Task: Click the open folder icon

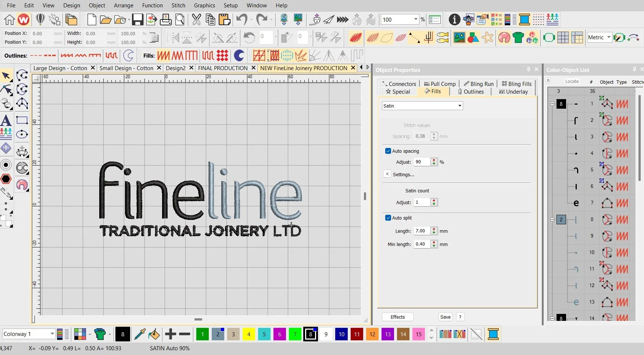Action: pyautogui.click(x=105, y=19)
